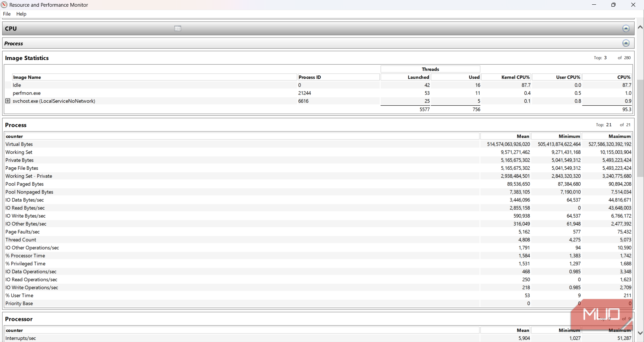Click the counter header in Process table
This screenshot has height=342, width=644.
[x=242, y=136]
